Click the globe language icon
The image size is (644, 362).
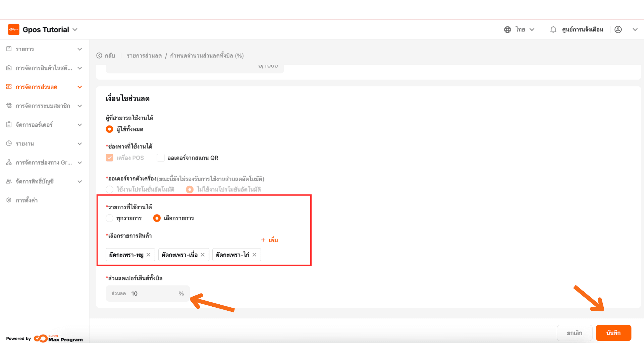[507, 29]
